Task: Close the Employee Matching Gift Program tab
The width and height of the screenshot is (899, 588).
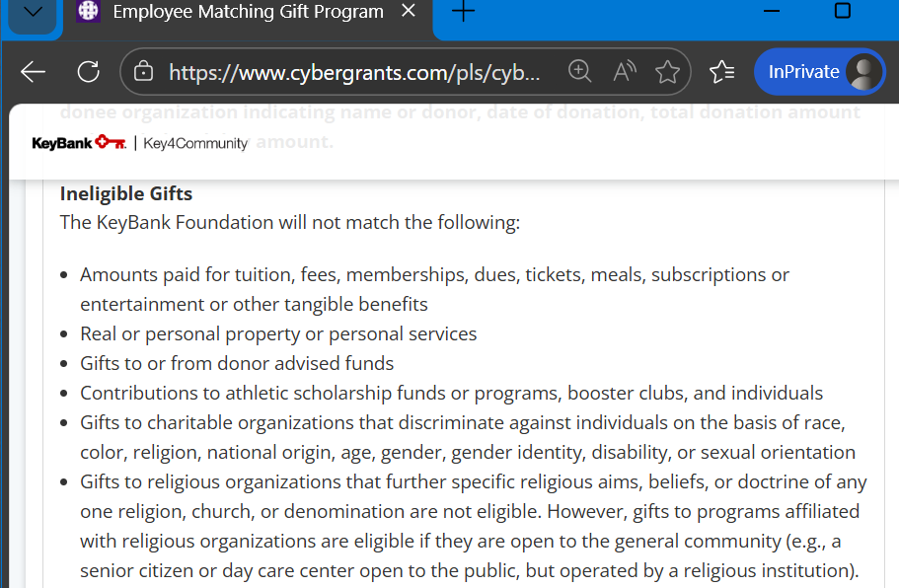Action: [409, 11]
